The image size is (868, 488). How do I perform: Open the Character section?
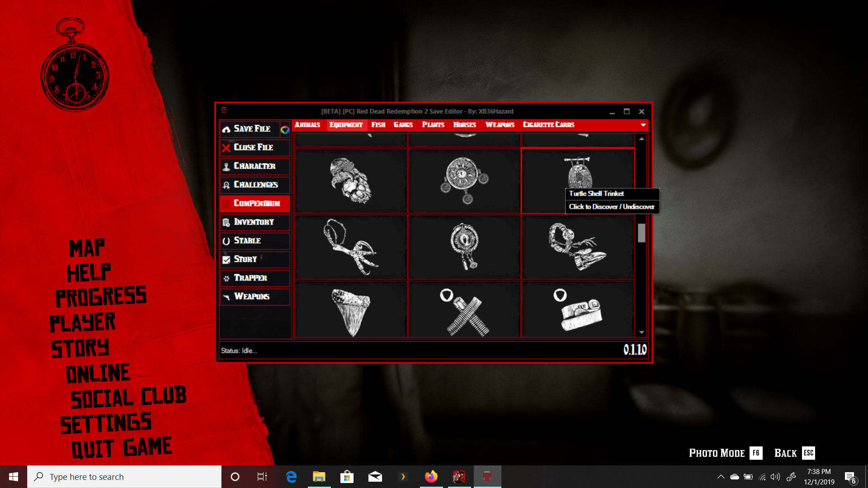[255, 166]
